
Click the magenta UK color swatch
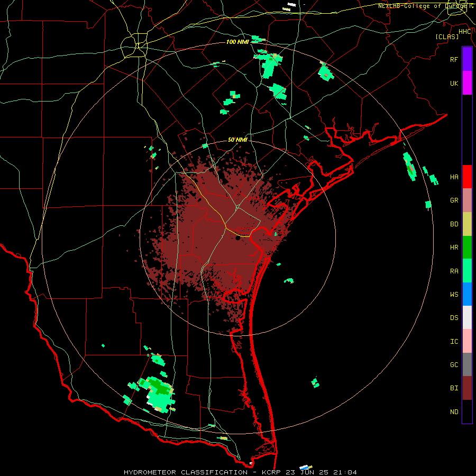(x=467, y=83)
